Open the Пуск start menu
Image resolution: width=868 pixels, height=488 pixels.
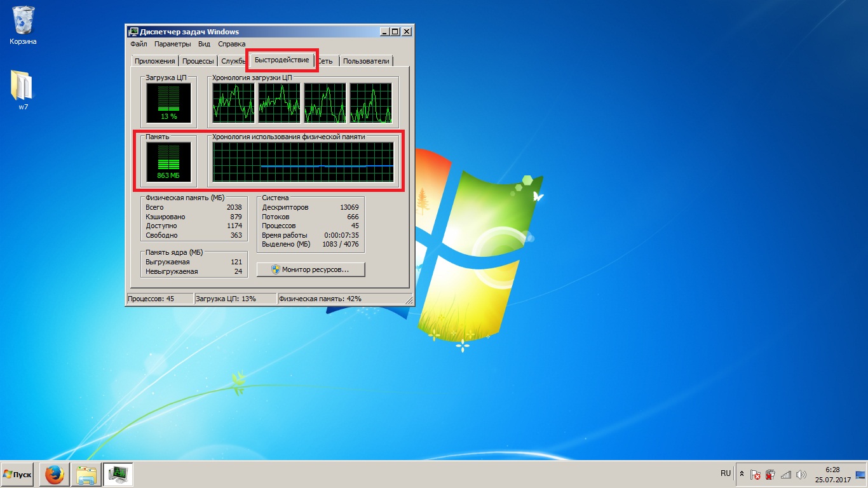(18, 475)
